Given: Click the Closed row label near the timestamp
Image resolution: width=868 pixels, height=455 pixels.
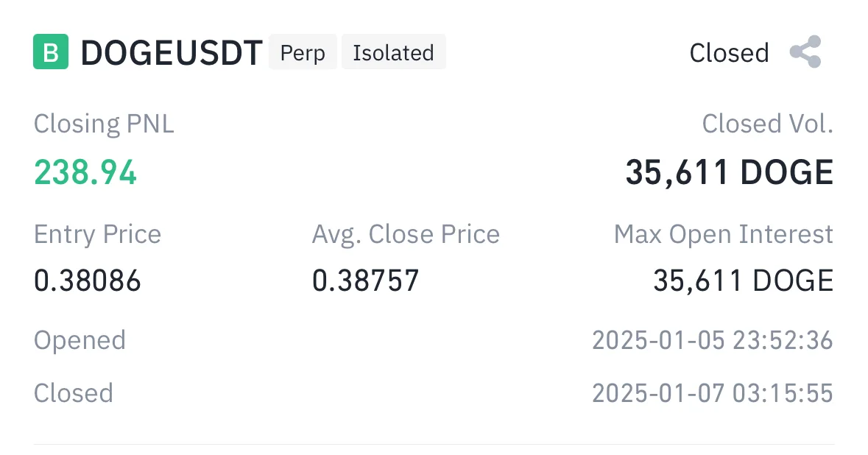Looking at the screenshot, I should (74, 392).
